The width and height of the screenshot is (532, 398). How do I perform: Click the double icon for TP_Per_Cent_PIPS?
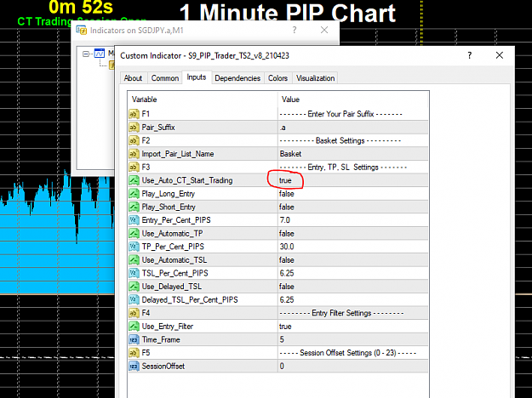click(134, 247)
